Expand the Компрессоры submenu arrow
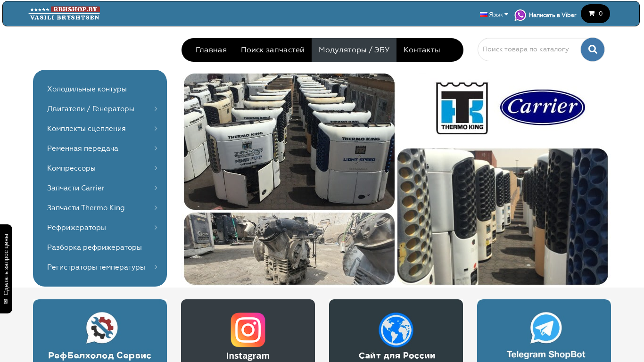Screen dimensions: 644x362 [x=156, y=168]
